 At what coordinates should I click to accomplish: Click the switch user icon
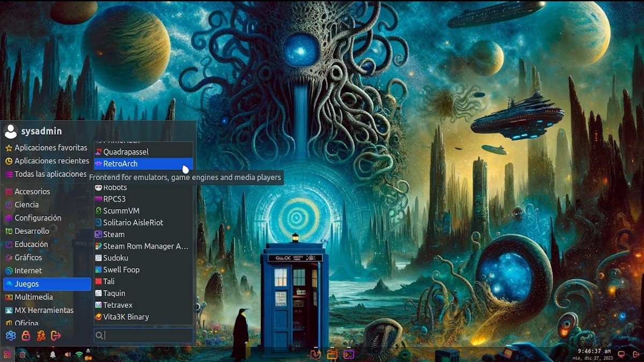pos(40,335)
